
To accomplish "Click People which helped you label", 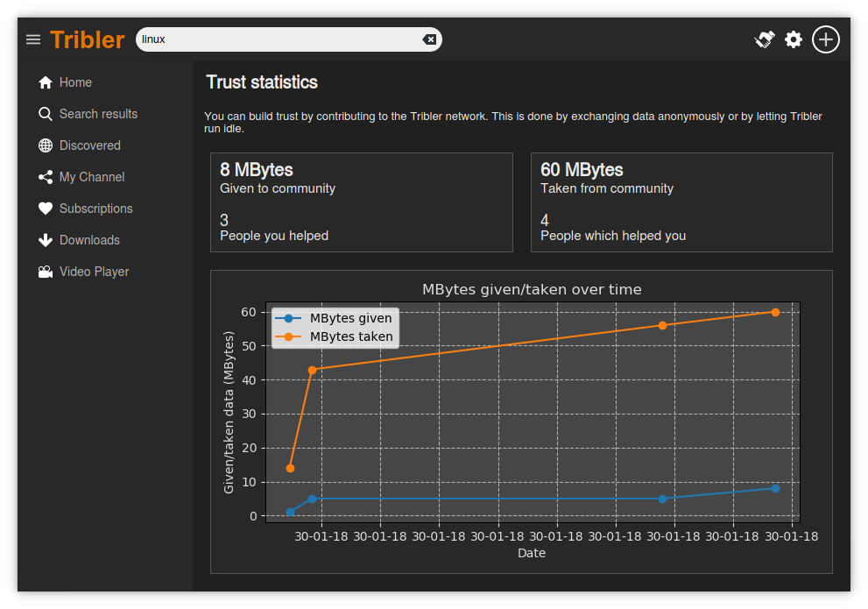I will (x=613, y=236).
